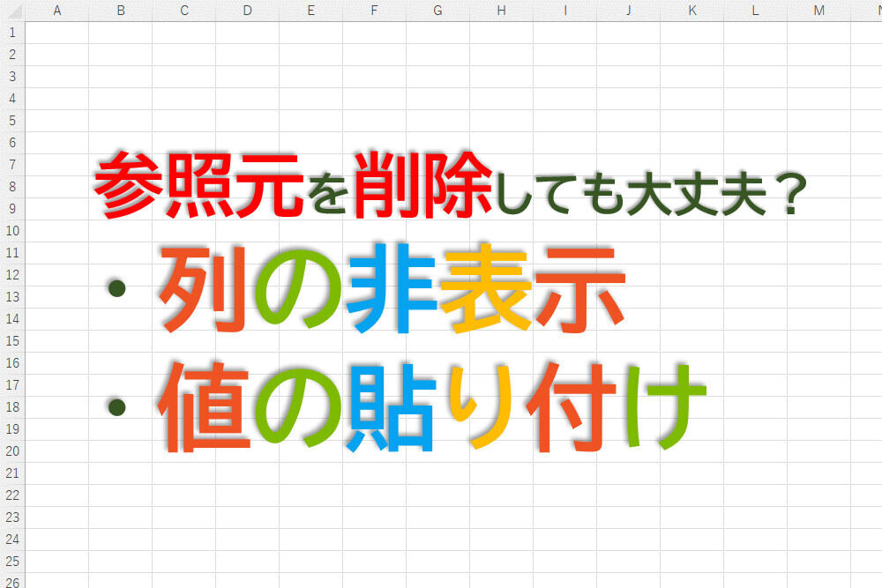This screenshot has height=588, width=882.
Task: Select entire row 5
Action: point(12,121)
